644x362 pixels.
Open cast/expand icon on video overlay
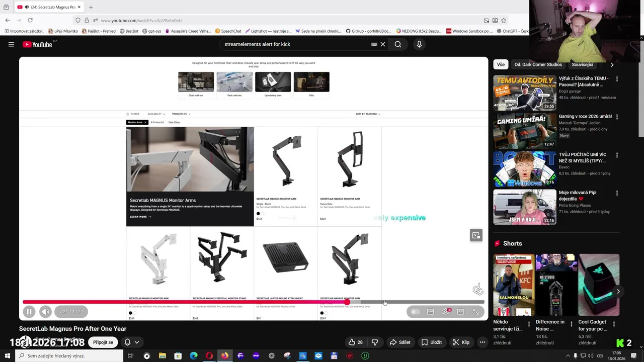[x=476, y=235]
